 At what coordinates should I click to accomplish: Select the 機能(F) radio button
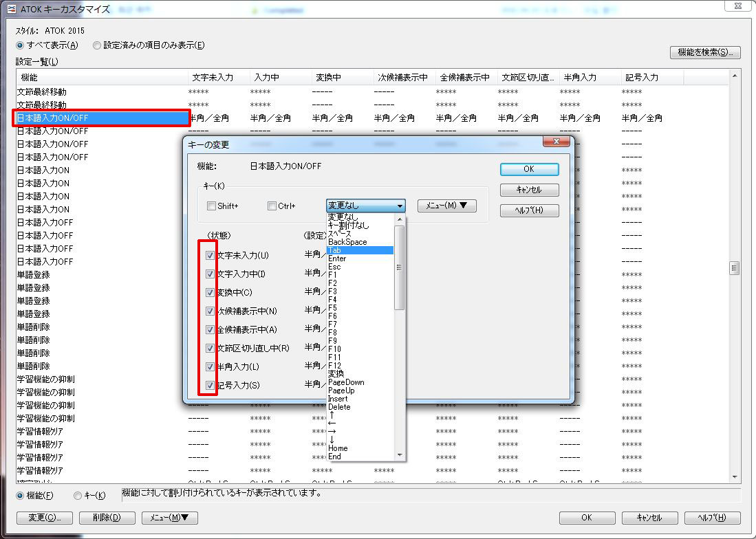20,495
